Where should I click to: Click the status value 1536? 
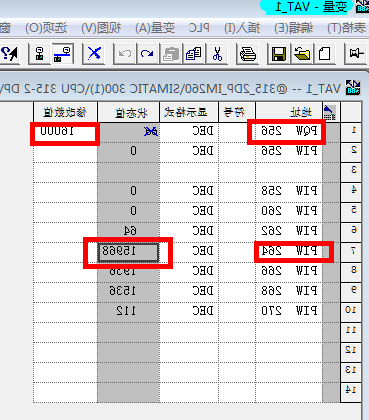point(129,292)
